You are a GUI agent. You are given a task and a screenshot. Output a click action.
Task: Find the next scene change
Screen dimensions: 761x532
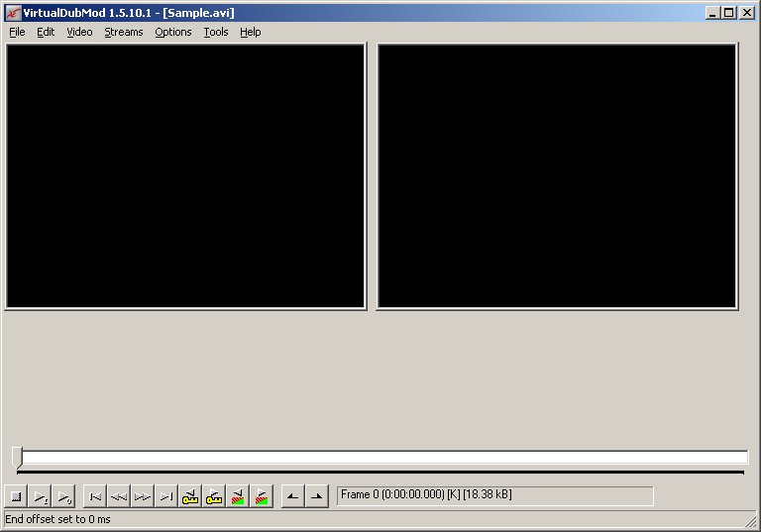tap(262, 496)
